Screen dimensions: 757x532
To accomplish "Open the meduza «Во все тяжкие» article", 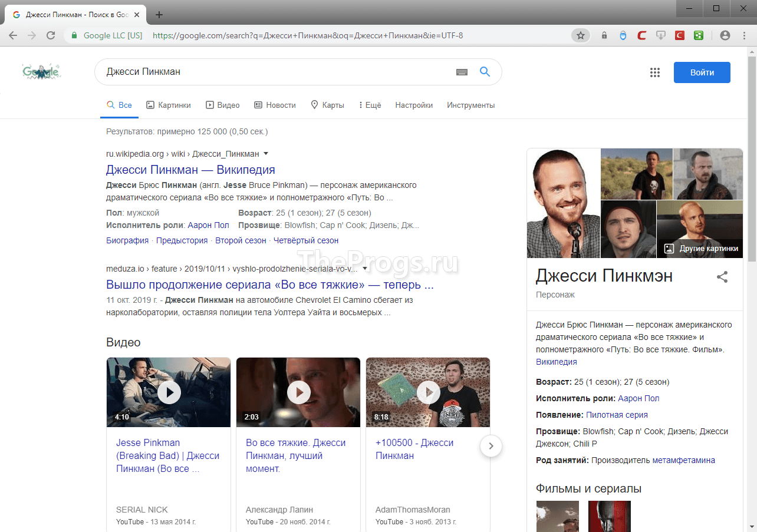I will (270, 285).
